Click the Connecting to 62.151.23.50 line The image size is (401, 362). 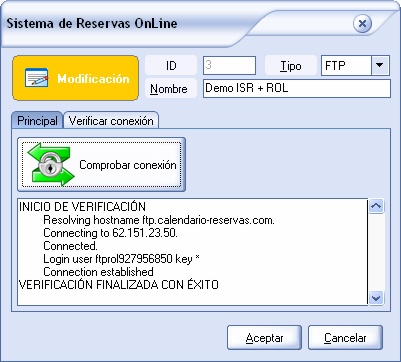110,233
